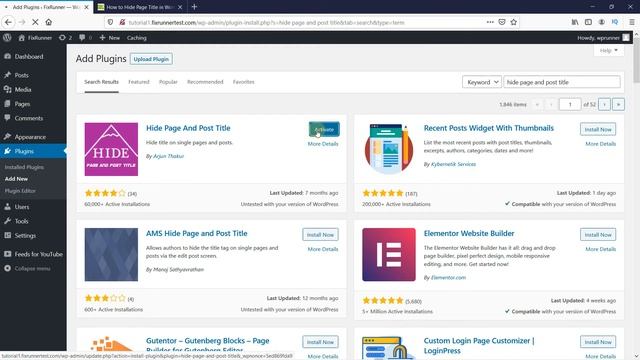
Task: Open New content menu in admin bar
Action: point(109,38)
